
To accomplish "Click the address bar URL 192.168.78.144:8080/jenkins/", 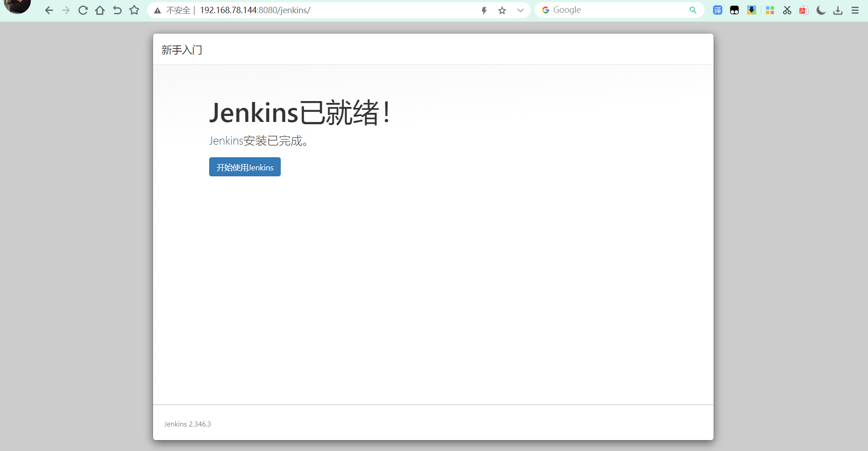I will point(255,10).
